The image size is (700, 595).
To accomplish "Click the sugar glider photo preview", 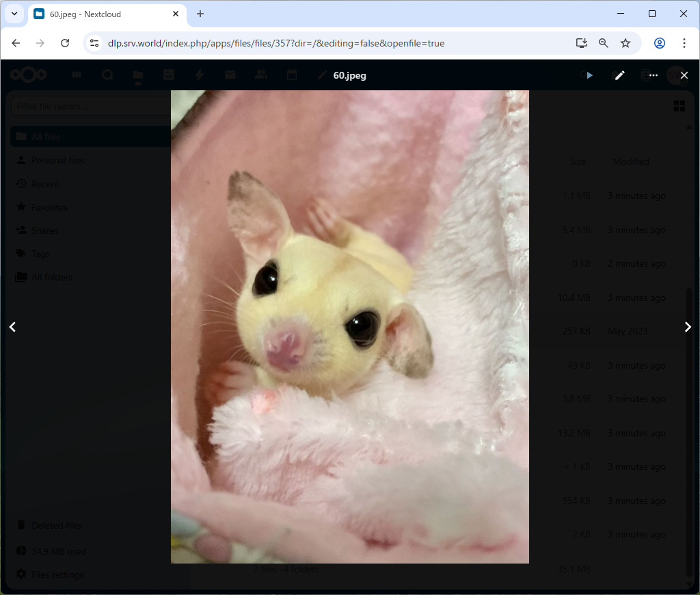I will (x=349, y=326).
